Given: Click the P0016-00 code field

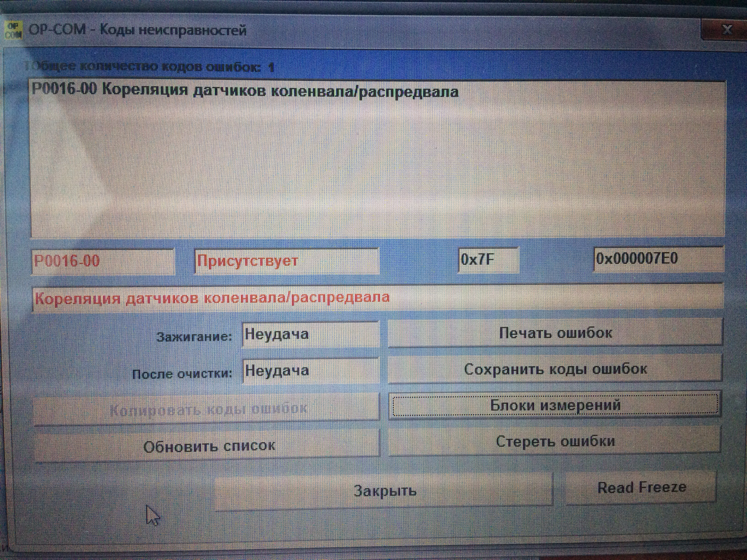Looking at the screenshot, I should click(103, 261).
